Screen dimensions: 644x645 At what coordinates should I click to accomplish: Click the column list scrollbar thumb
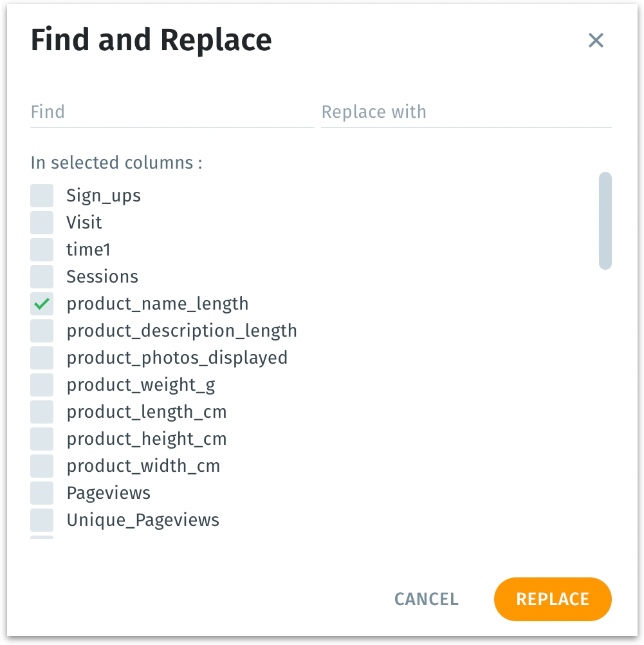click(x=605, y=220)
